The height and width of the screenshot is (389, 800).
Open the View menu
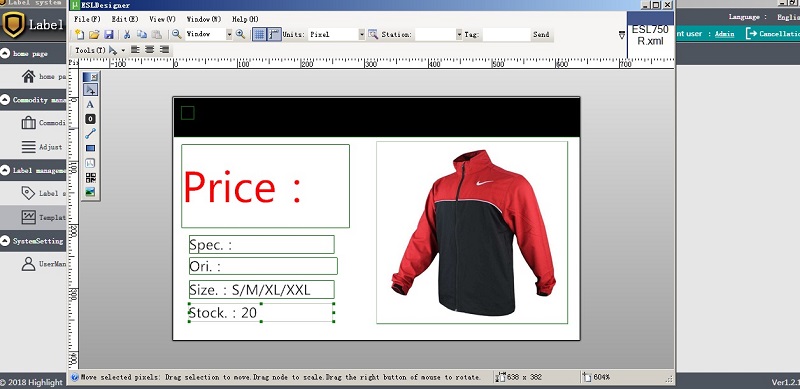[x=162, y=19]
